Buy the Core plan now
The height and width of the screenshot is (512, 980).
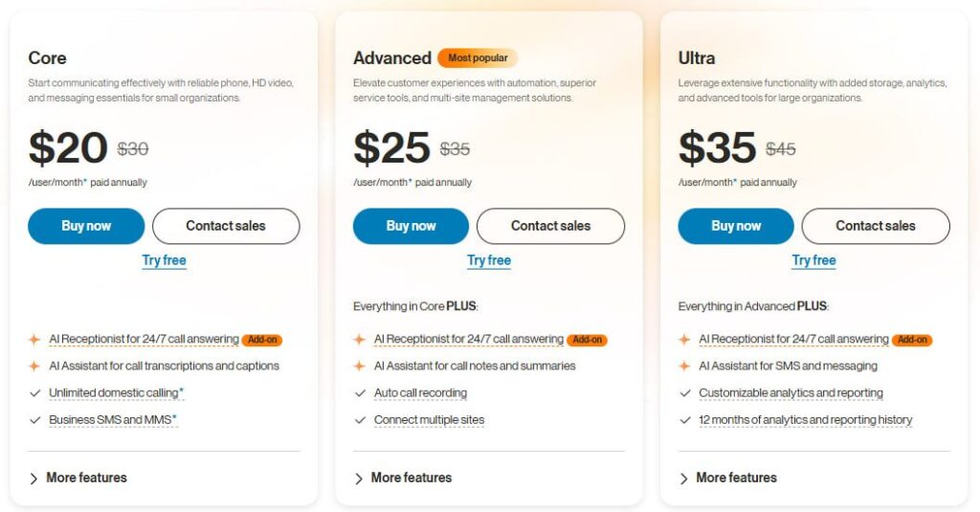[x=86, y=226]
